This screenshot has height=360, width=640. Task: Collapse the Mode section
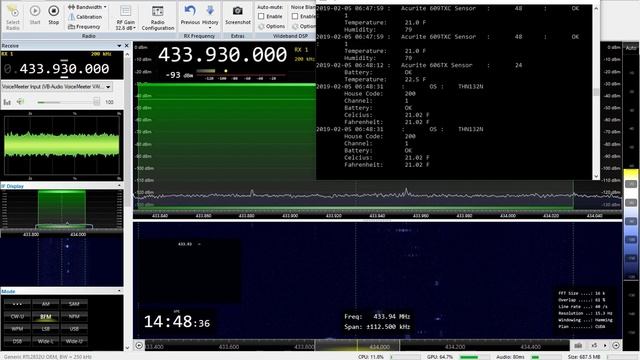[x=119, y=291]
